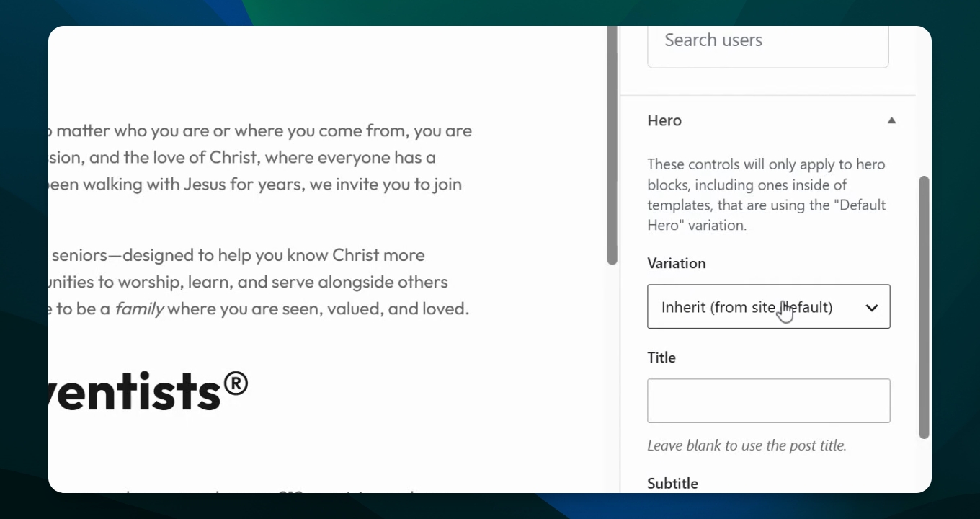Viewport: 980px width, 519px height.
Task: Place cursor in paragraph starting 'matter who you are'
Action: click(260, 157)
